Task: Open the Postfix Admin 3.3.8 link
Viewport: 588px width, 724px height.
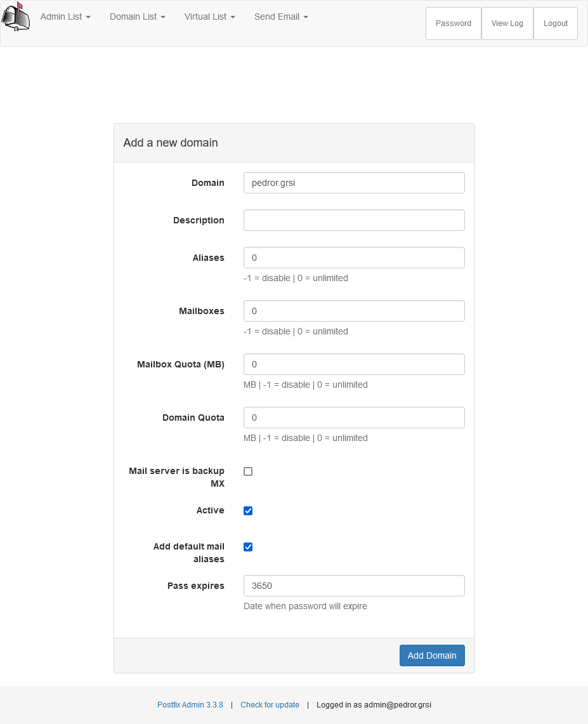Action: pyautogui.click(x=190, y=704)
